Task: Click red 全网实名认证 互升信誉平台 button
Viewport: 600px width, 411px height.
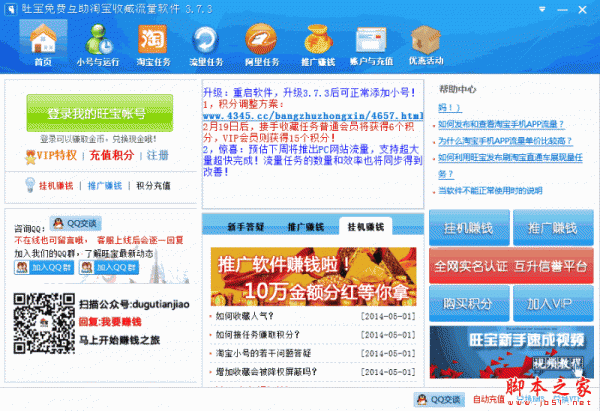Action: pos(511,266)
